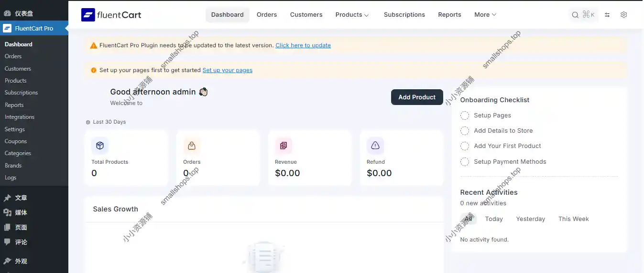Select the All activities filter
This screenshot has height=273, width=644.
pos(468,219)
